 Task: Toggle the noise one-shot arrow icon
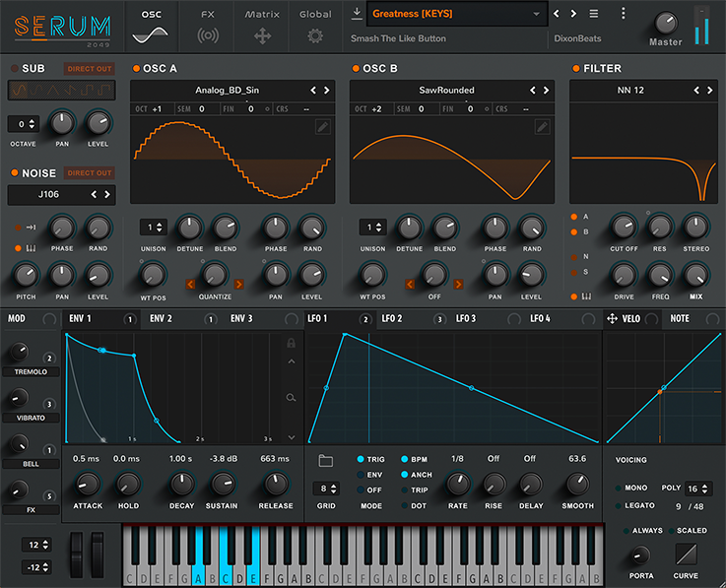[31, 228]
